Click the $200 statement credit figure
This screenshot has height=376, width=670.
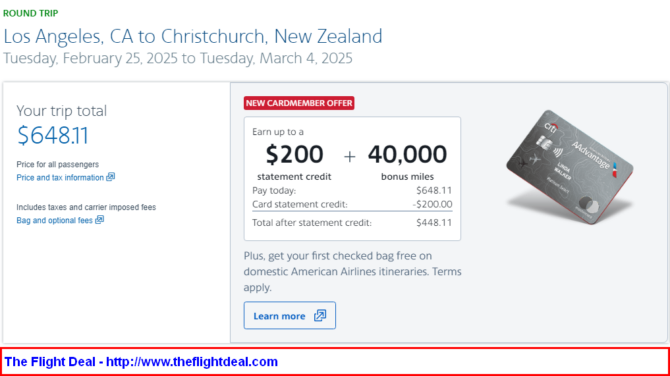tap(294, 154)
